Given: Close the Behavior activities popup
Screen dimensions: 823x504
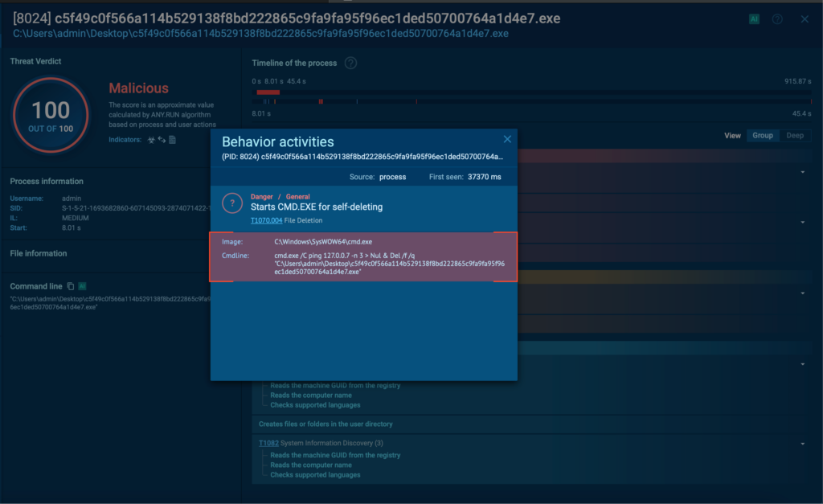Looking at the screenshot, I should tap(507, 140).
